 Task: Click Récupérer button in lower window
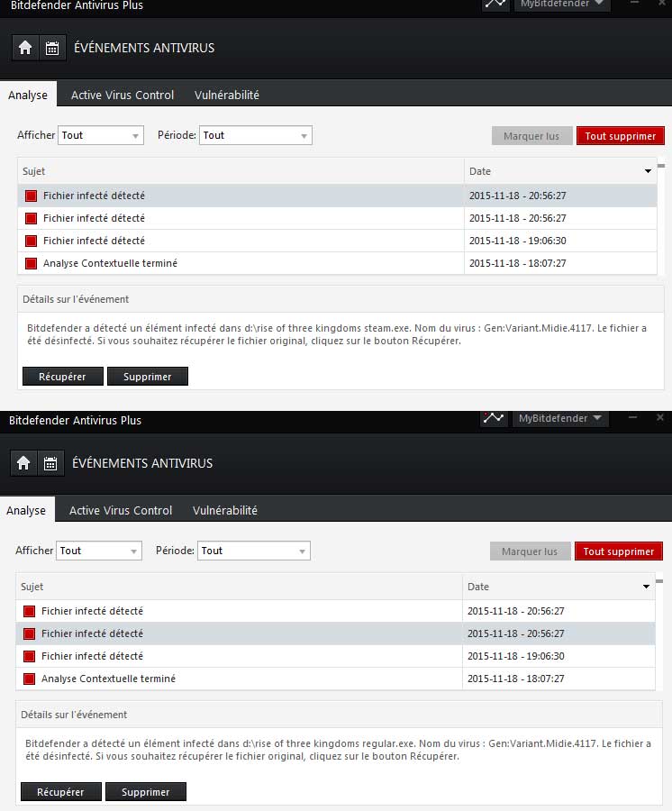pyautogui.click(x=60, y=791)
